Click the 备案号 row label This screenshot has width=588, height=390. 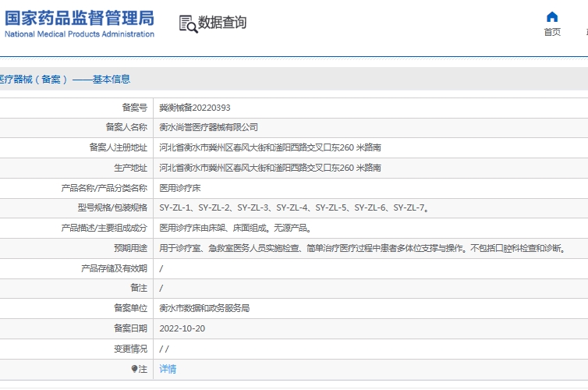pyautogui.click(x=135, y=108)
